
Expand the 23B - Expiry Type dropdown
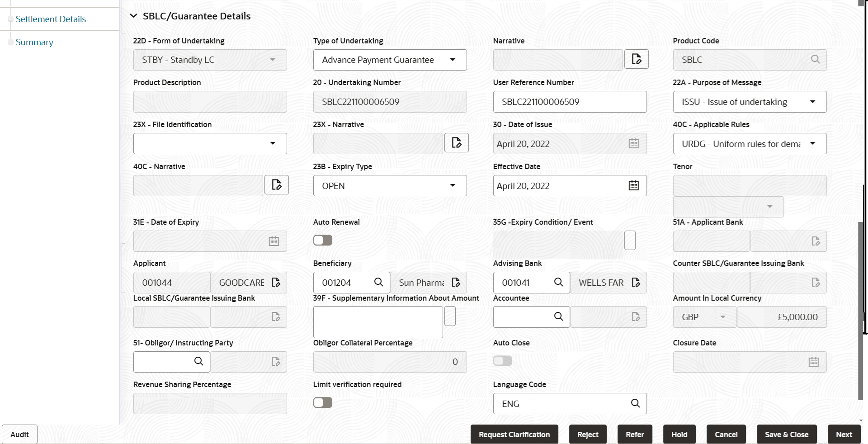[390, 185]
